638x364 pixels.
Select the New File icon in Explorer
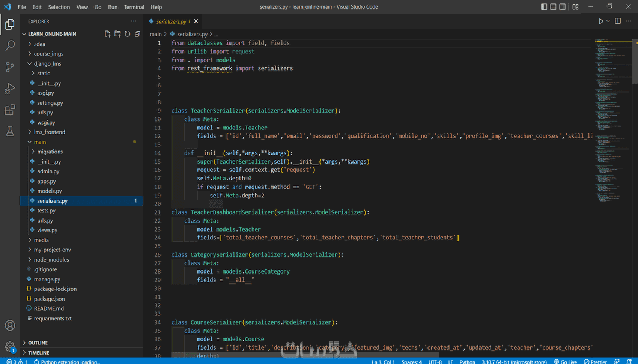point(108,33)
